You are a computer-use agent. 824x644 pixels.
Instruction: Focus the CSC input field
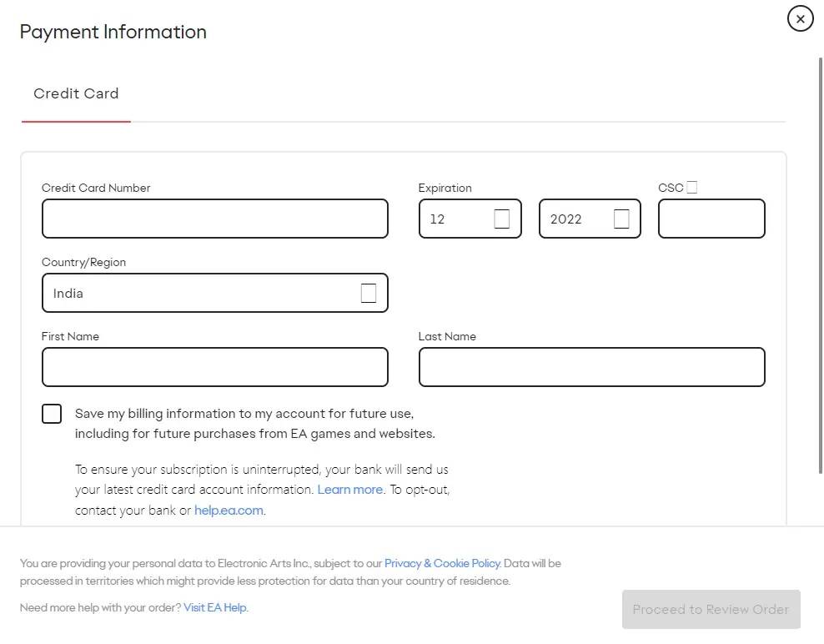coord(711,219)
